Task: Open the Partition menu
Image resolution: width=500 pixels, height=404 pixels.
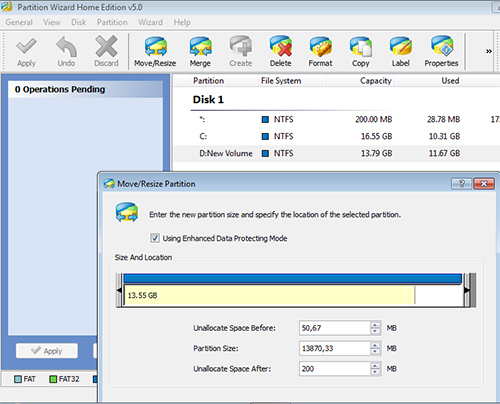Action: click(x=112, y=22)
